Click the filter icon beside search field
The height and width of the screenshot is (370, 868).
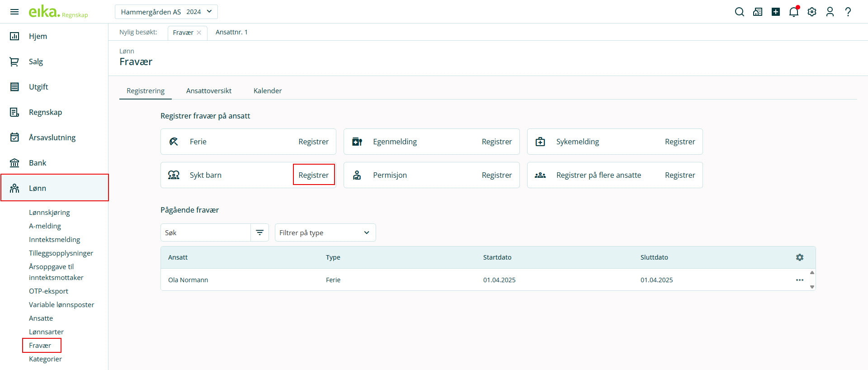click(x=259, y=232)
